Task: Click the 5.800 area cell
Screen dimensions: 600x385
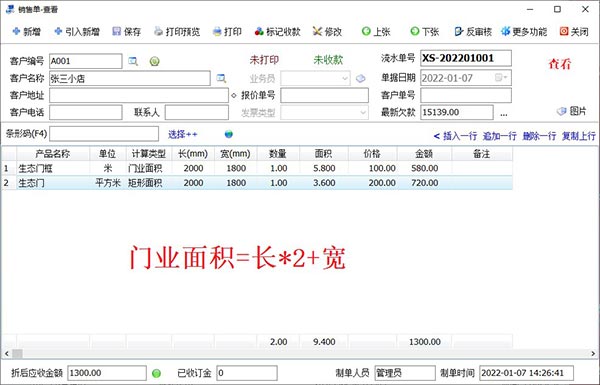Action: pyautogui.click(x=324, y=168)
